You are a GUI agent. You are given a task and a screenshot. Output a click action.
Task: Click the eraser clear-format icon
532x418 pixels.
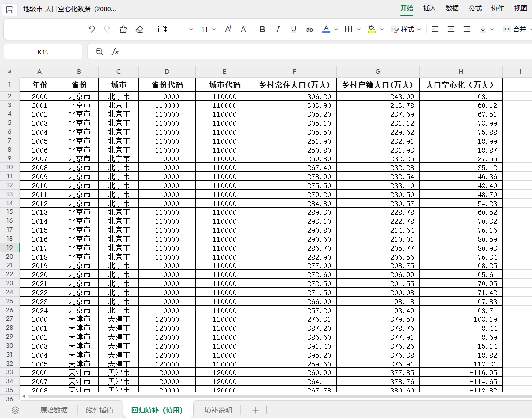point(139,29)
